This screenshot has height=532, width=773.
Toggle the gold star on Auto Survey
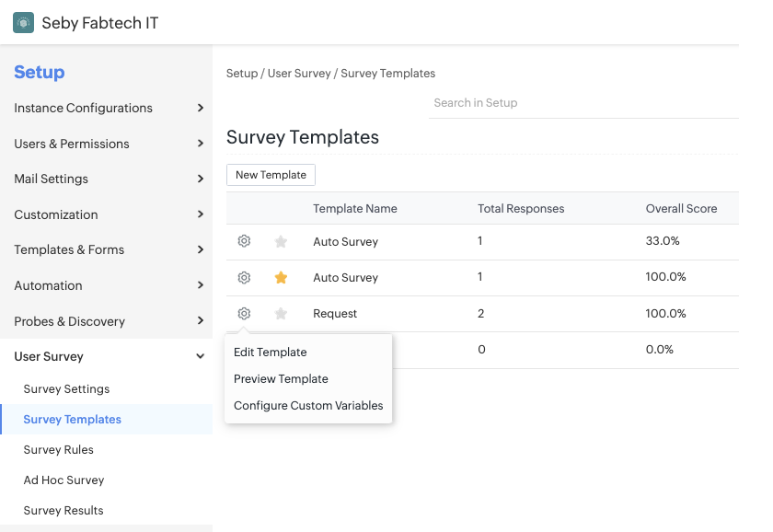tap(281, 277)
